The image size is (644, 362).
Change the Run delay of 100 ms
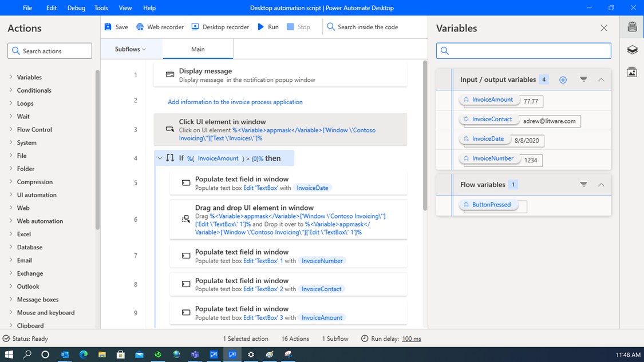411,339
